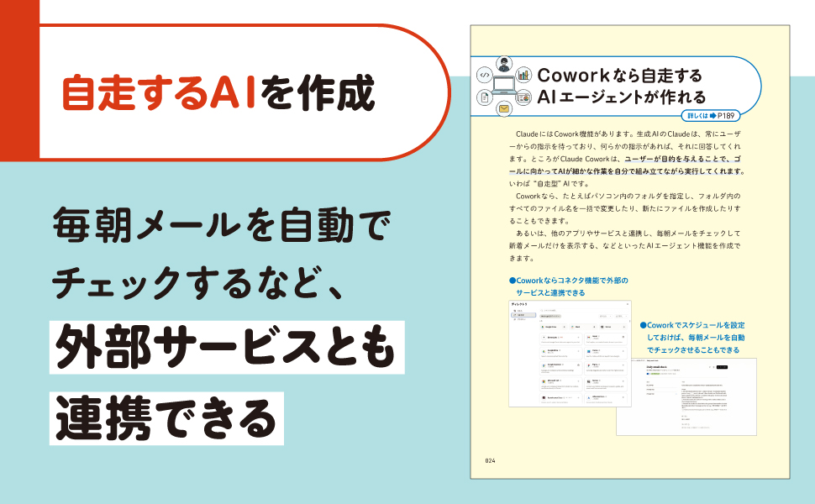Close the ディレクトリ dialog in the thumbnail
The width and height of the screenshot is (815, 504).
[x=628, y=304]
